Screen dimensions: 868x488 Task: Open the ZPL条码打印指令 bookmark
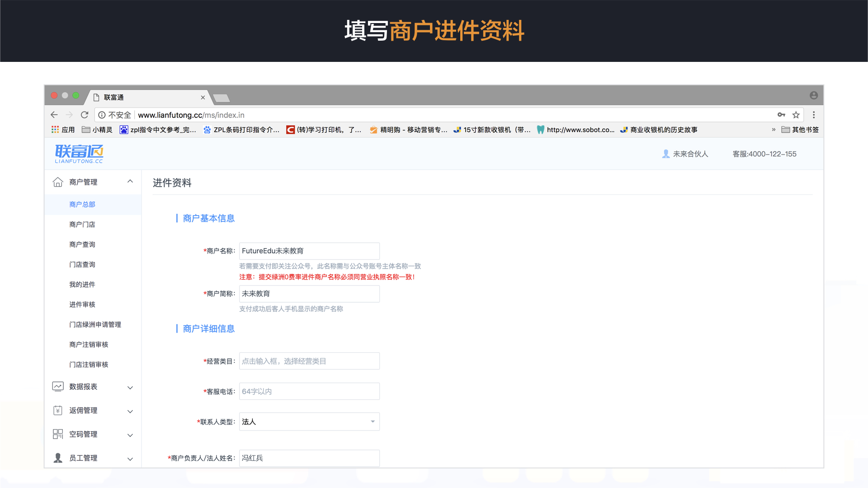(241, 130)
